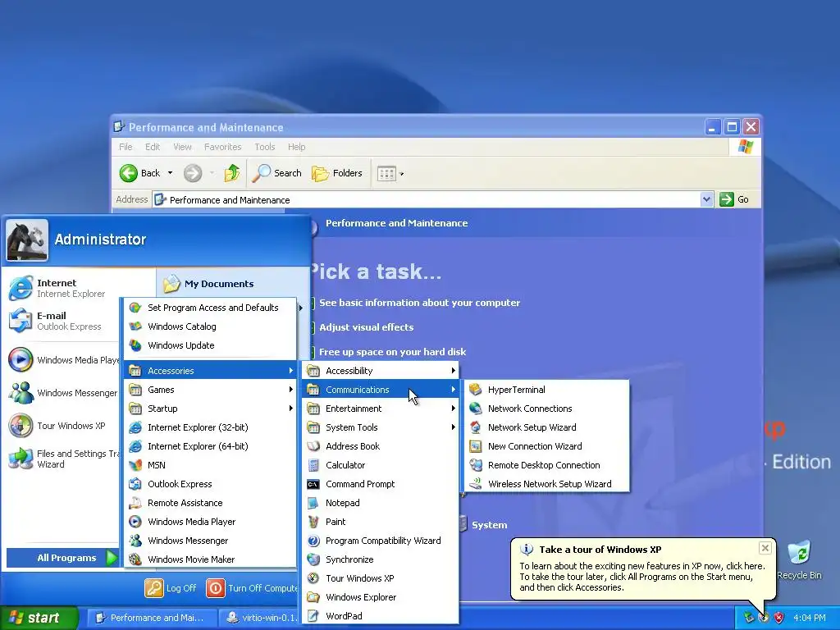Open Address Book in Accessories
Screen dimensions: 840x630
pos(381,445)
